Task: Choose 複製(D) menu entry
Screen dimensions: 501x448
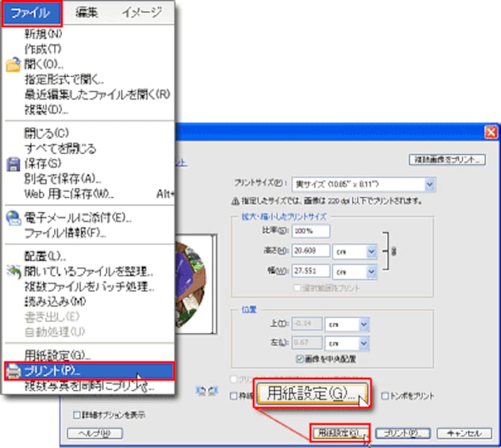Action: coord(46,110)
